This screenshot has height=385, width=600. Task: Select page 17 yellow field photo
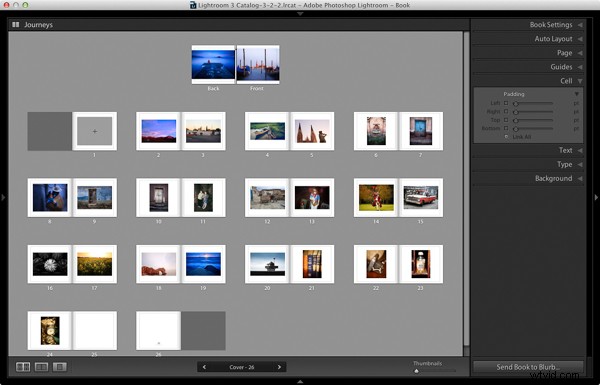click(x=95, y=264)
